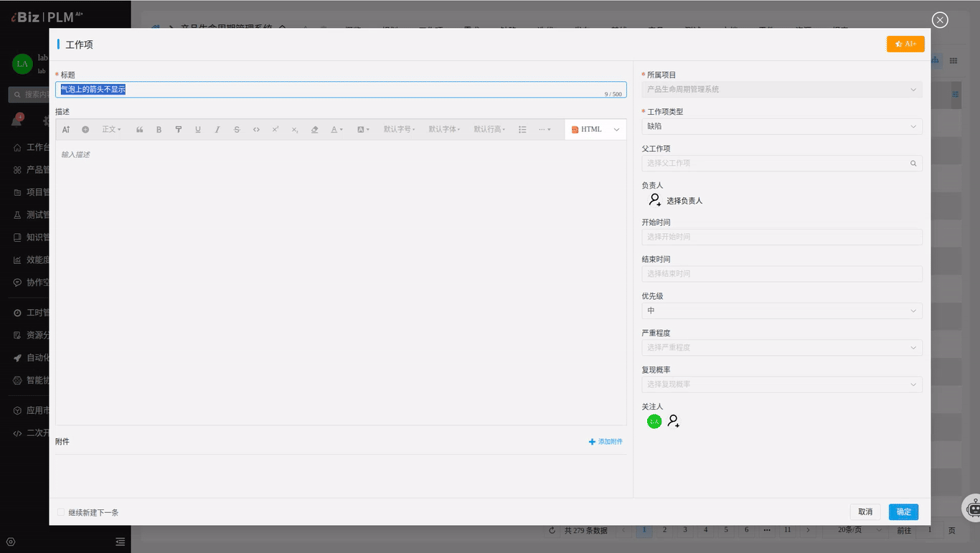Toggle underline formatting
Viewport: 980px width, 553px height.
(198, 130)
